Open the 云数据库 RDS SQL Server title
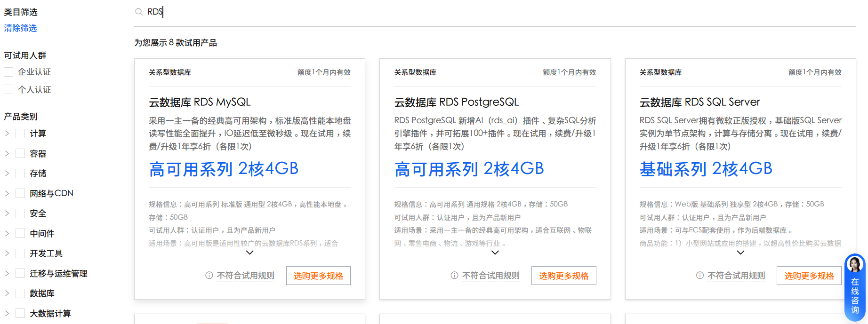Screen dimensions: 868x324 tap(700, 102)
